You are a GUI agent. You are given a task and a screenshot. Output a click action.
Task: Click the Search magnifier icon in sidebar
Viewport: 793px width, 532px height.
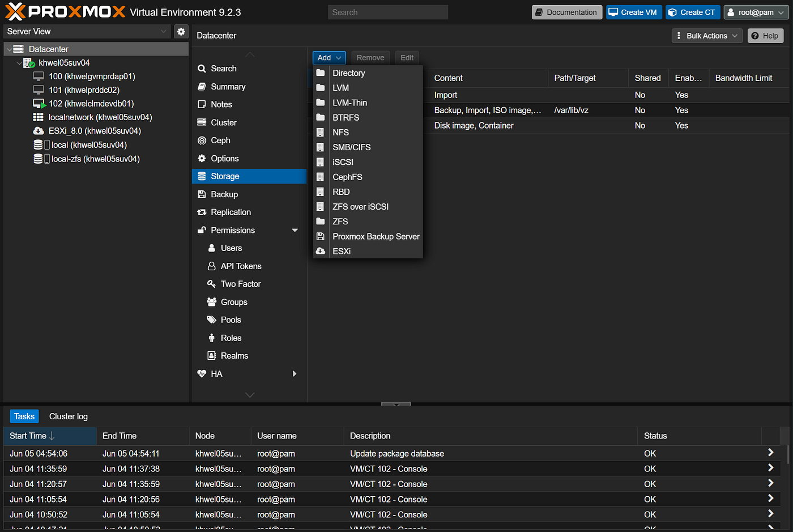[202, 69]
